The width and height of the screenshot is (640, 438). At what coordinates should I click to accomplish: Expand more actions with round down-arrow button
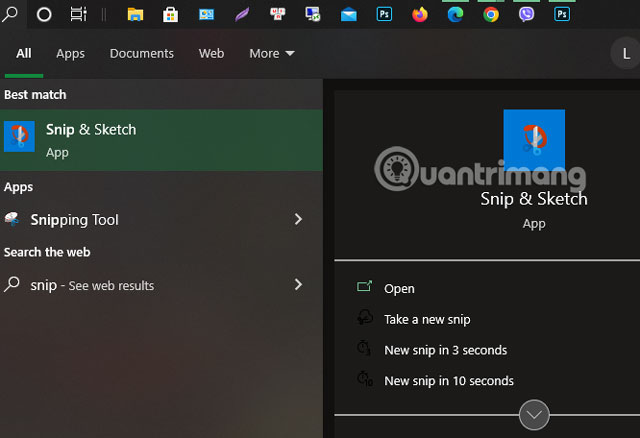(x=534, y=415)
